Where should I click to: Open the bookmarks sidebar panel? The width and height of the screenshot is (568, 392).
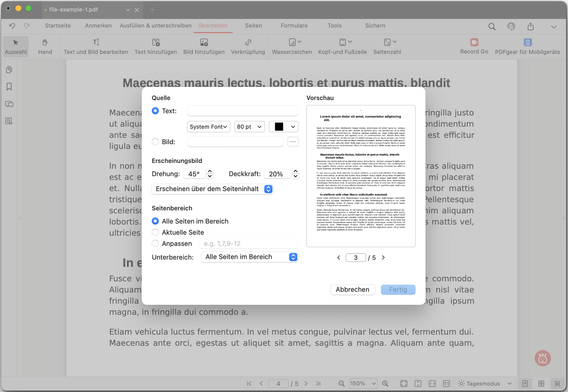tap(9, 87)
